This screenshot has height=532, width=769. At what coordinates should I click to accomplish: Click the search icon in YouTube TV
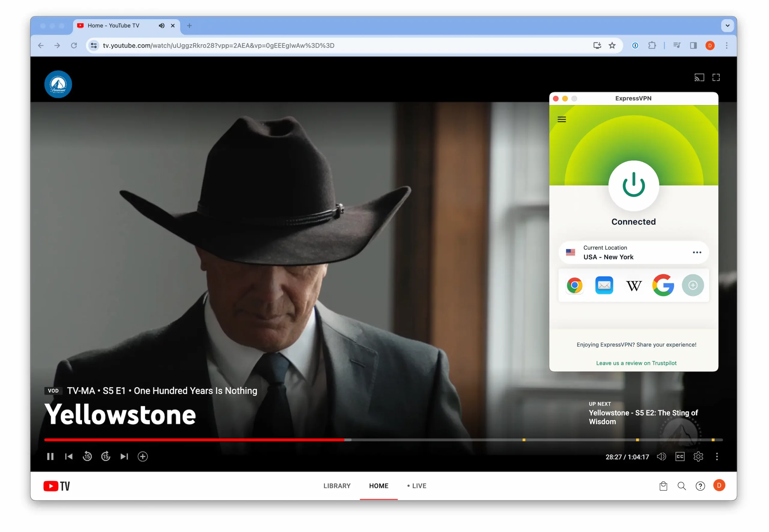coord(682,486)
